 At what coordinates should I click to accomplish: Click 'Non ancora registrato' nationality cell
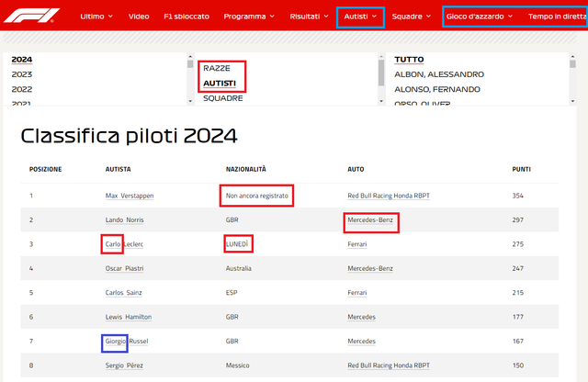pos(257,196)
